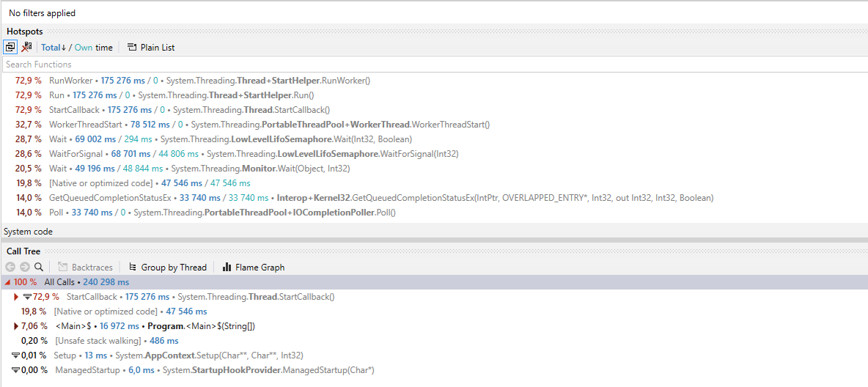
Task: Select the GetQueuedCompletionStatusEx hotspot row
Action: pos(434,198)
